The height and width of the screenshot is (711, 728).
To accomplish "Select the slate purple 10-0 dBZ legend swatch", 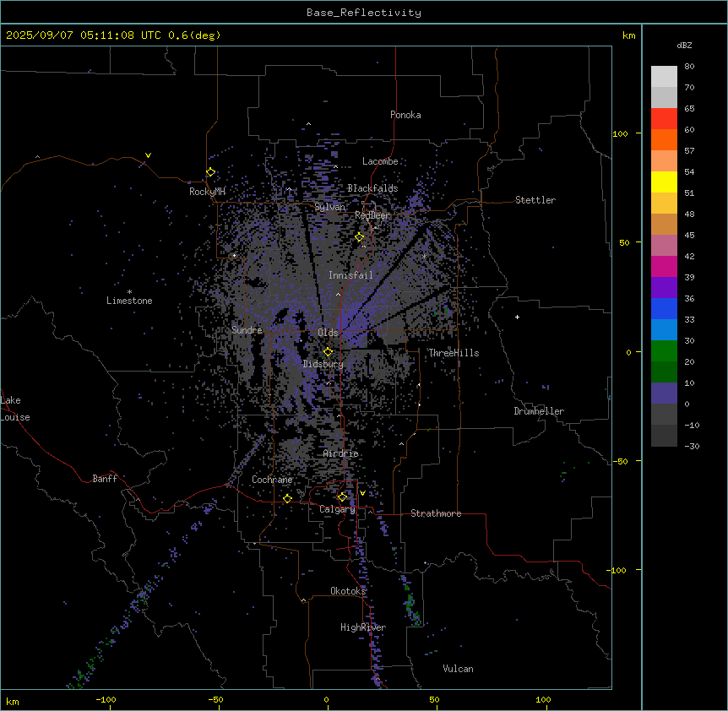I will coord(664,393).
